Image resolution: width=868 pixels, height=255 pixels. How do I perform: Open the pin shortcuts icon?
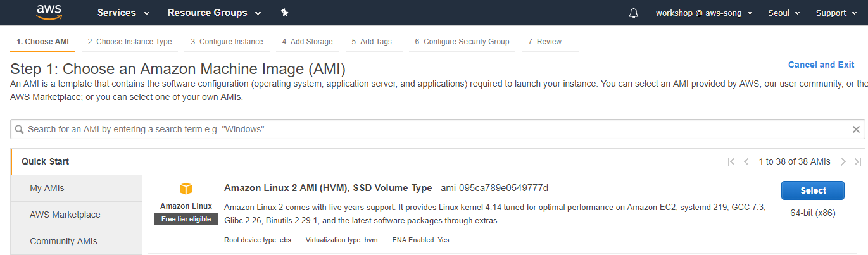[284, 13]
